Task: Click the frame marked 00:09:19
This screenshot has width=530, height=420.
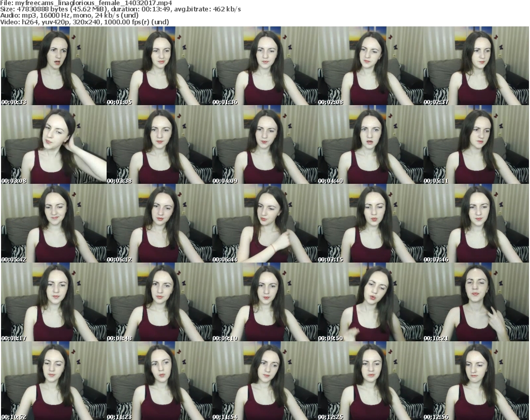Action: [264, 302]
